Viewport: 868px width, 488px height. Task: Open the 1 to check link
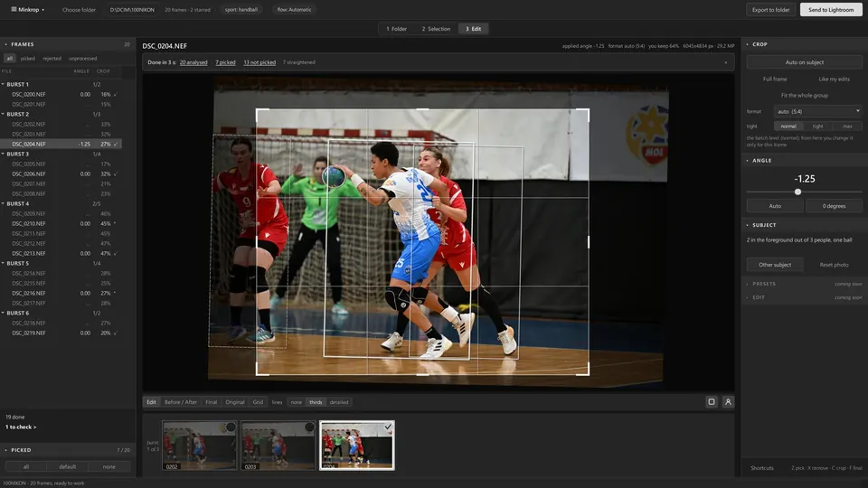click(21, 427)
